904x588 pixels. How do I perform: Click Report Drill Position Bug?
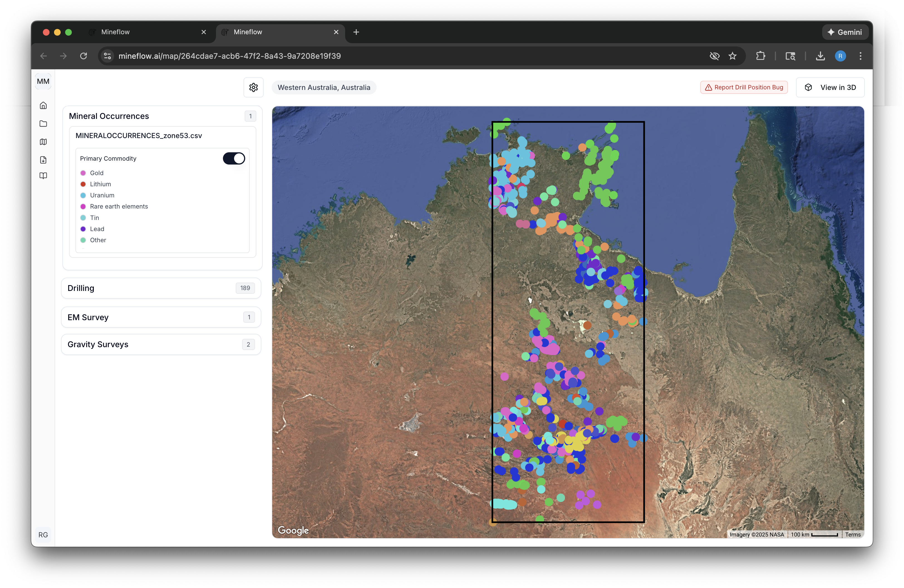[x=743, y=87]
